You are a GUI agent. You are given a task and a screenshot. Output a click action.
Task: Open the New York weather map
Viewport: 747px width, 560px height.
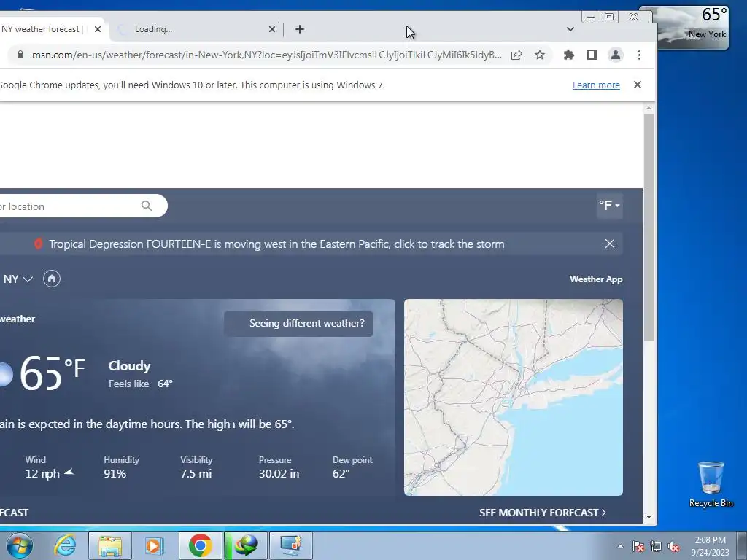point(513,397)
